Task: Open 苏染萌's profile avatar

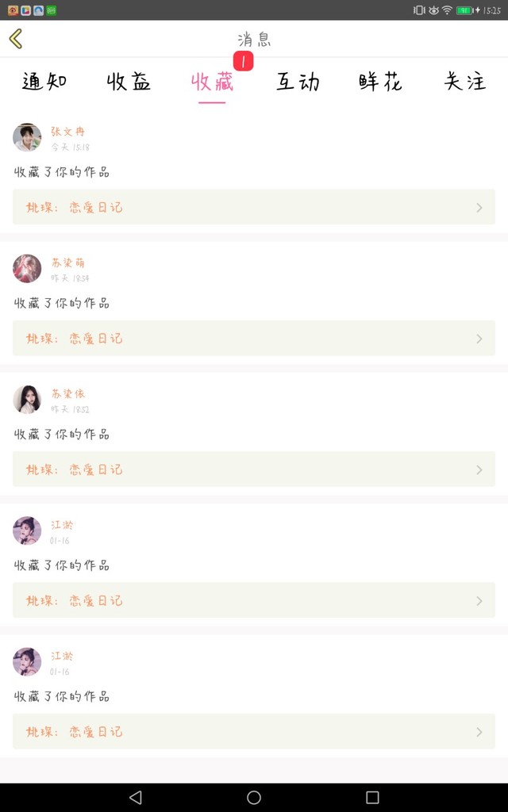Action: [27, 269]
